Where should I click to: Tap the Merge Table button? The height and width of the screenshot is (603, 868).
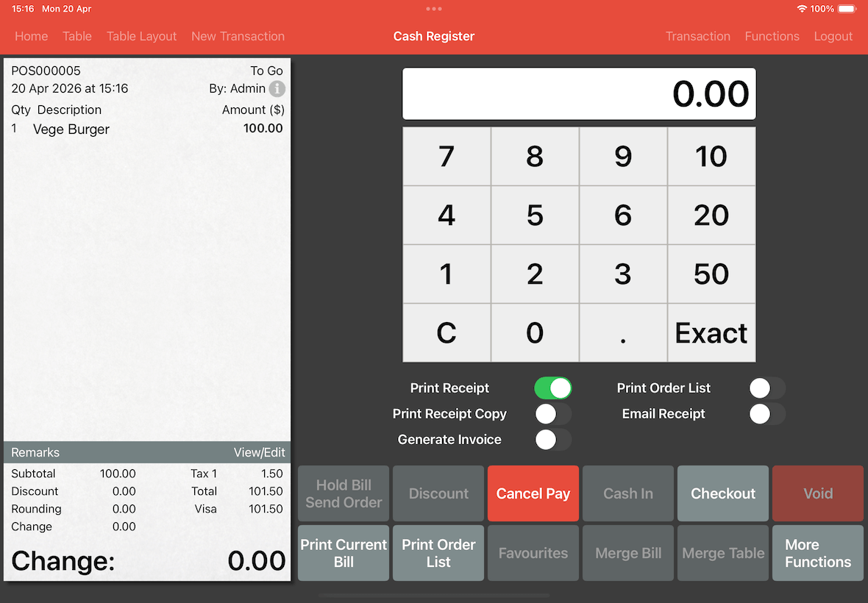(723, 553)
